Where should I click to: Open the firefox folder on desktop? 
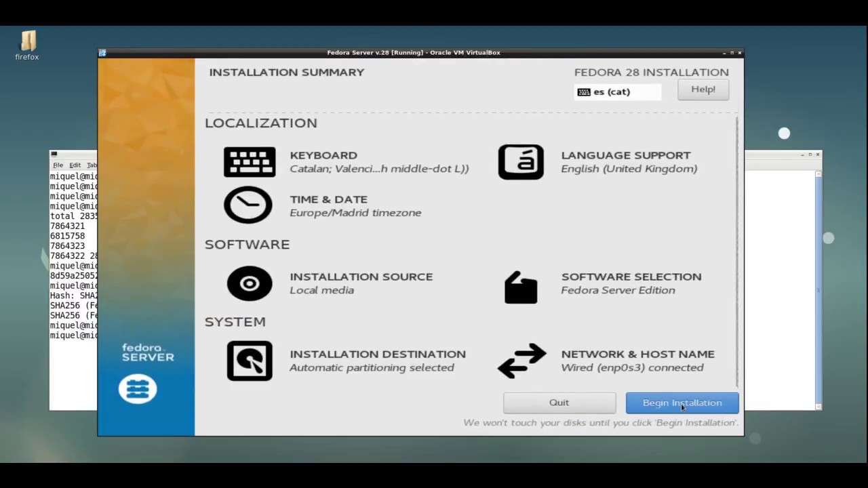(x=28, y=45)
